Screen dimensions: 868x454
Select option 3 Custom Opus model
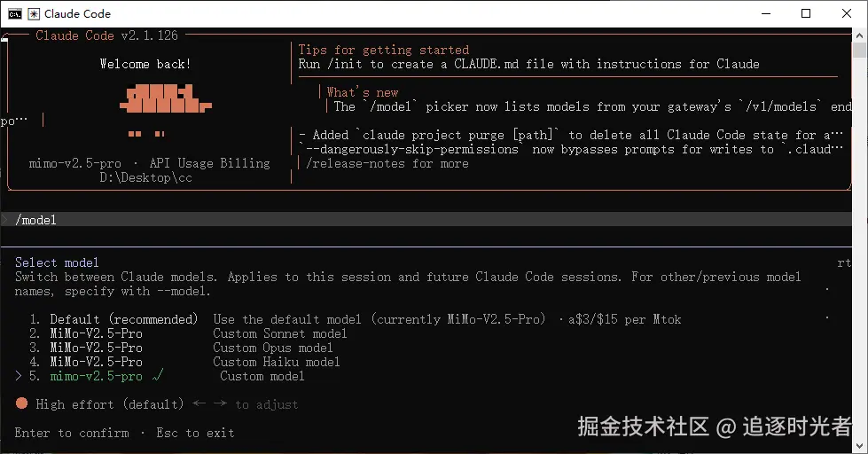click(x=181, y=348)
